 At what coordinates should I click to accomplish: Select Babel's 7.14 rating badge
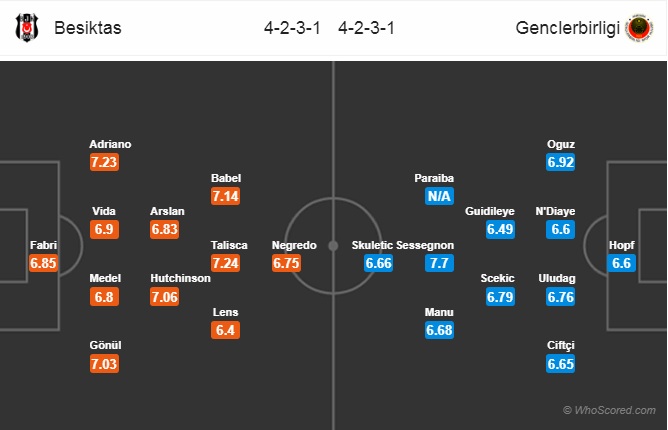[x=225, y=196]
